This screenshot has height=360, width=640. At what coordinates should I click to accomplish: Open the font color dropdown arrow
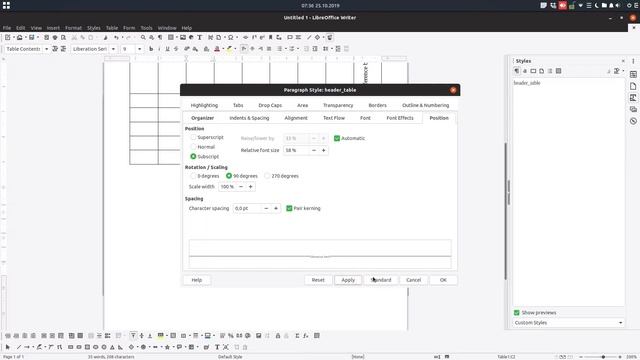[x=223, y=49]
